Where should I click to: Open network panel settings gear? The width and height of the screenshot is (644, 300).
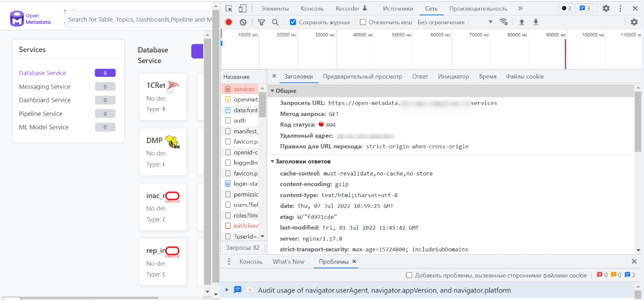634,22
